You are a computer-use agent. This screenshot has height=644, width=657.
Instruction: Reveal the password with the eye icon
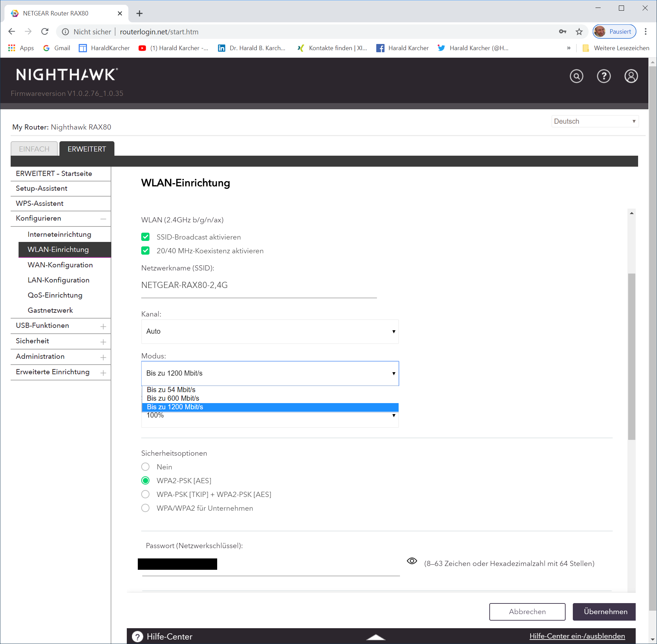tap(412, 561)
